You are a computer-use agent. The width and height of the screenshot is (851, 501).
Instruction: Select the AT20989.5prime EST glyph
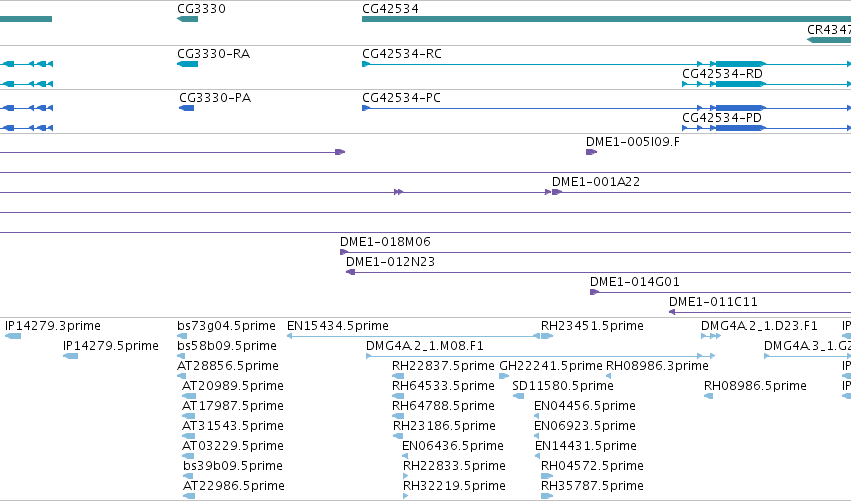pyautogui.click(x=189, y=396)
